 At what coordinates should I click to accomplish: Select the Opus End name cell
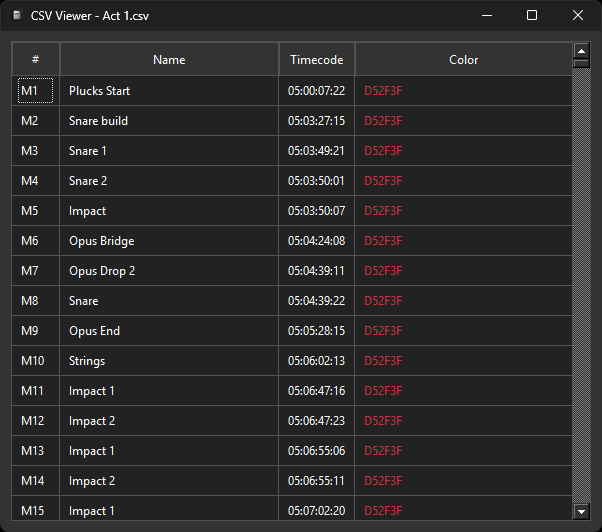(x=169, y=330)
